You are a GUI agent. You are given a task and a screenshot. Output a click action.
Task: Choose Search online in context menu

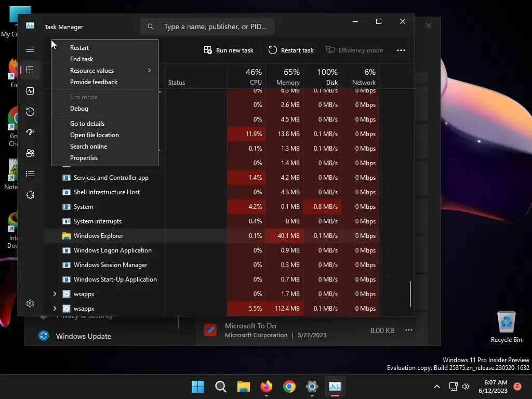click(104, 147)
